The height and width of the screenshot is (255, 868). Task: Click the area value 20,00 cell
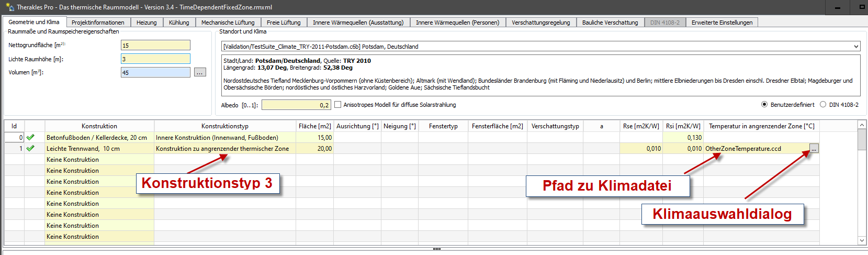(315, 149)
